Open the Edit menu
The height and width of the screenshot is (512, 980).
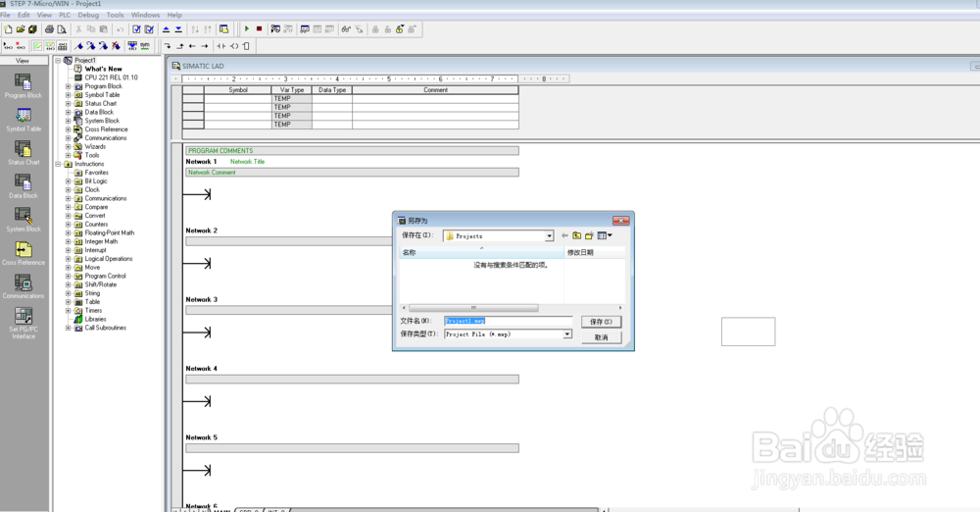coord(24,15)
